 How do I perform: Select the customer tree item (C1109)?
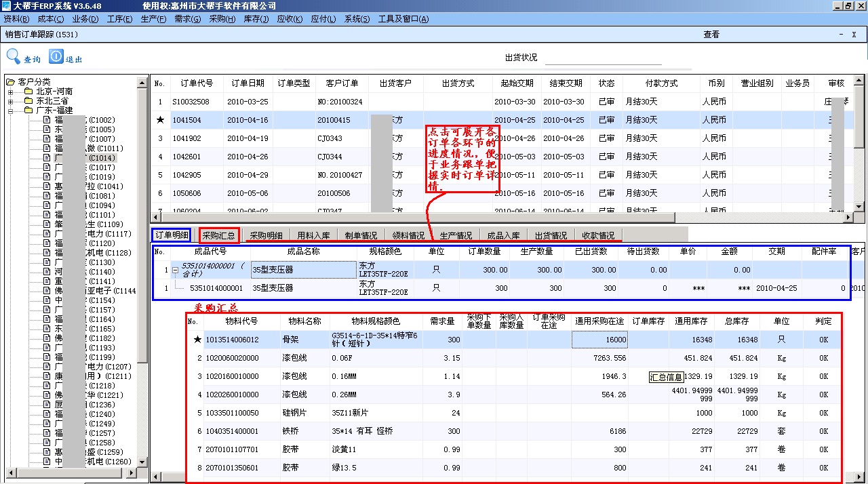point(88,224)
